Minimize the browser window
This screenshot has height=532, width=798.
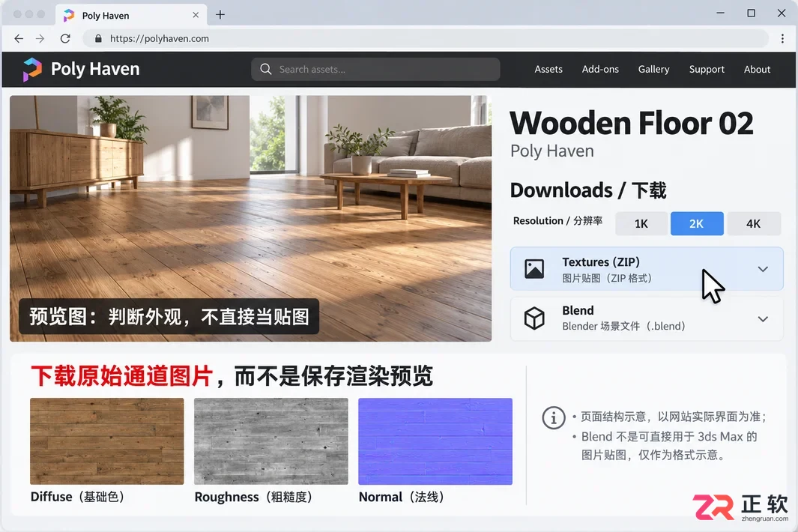(720, 13)
